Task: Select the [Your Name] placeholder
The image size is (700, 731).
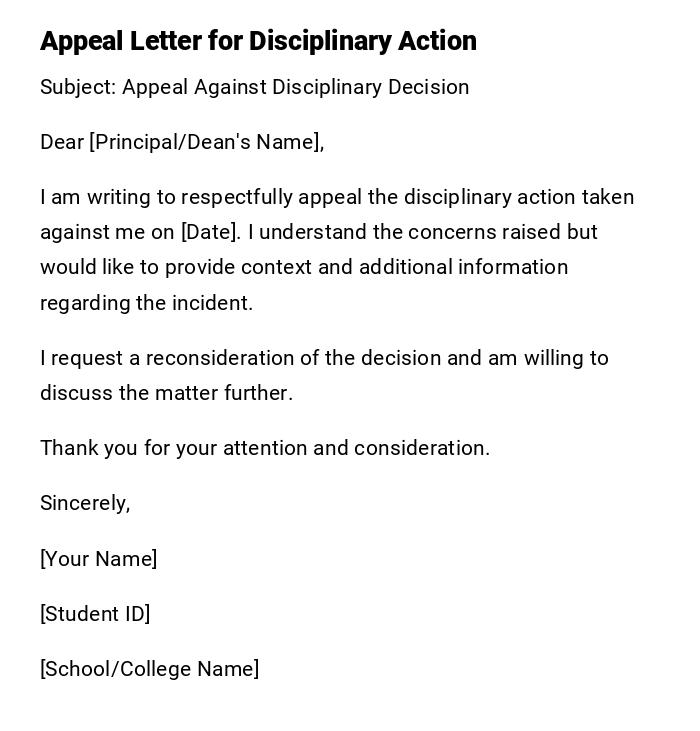Action: [x=98, y=559]
